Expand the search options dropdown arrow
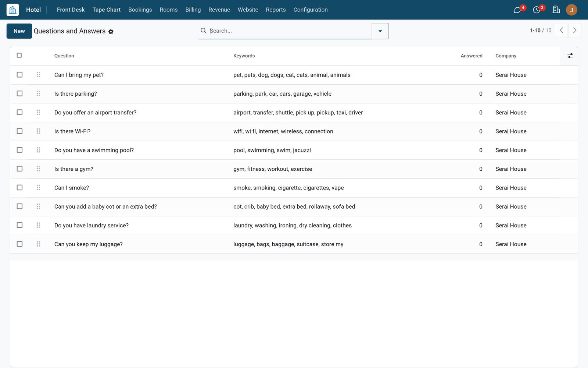This screenshot has width=588, height=368. pos(380,31)
